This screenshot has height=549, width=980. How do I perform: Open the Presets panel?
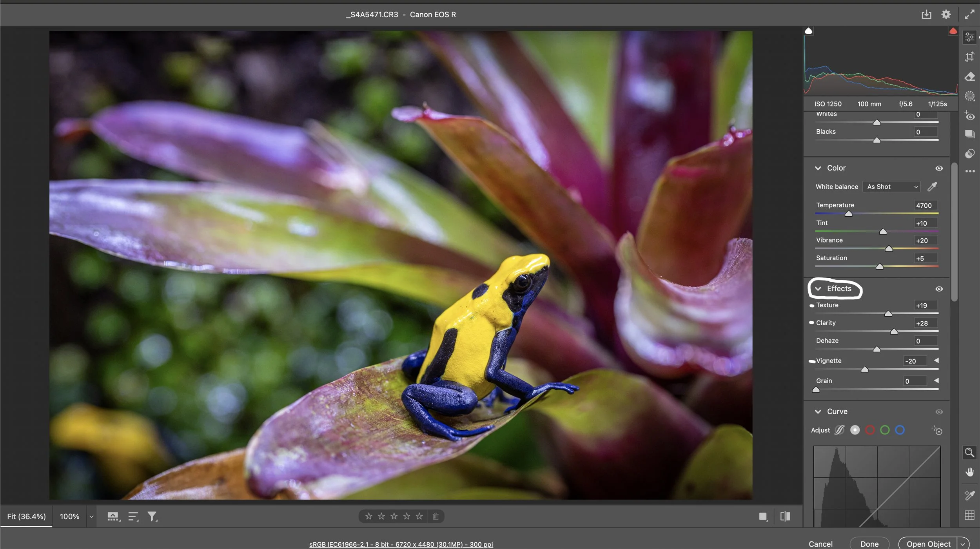click(x=970, y=134)
